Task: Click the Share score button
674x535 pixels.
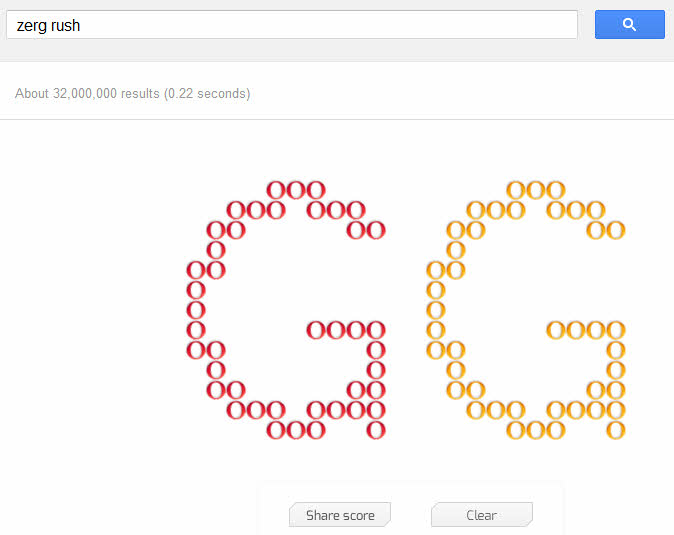Action: click(x=340, y=515)
